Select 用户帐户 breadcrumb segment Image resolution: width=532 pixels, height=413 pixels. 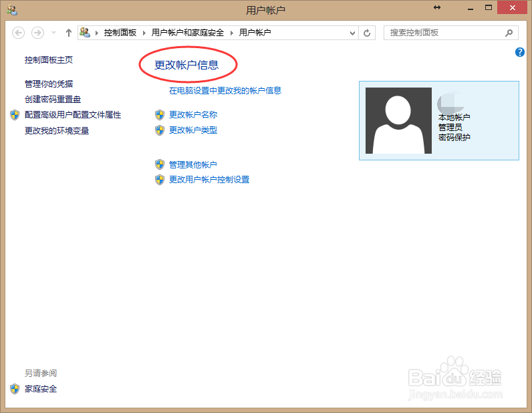(x=255, y=33)
